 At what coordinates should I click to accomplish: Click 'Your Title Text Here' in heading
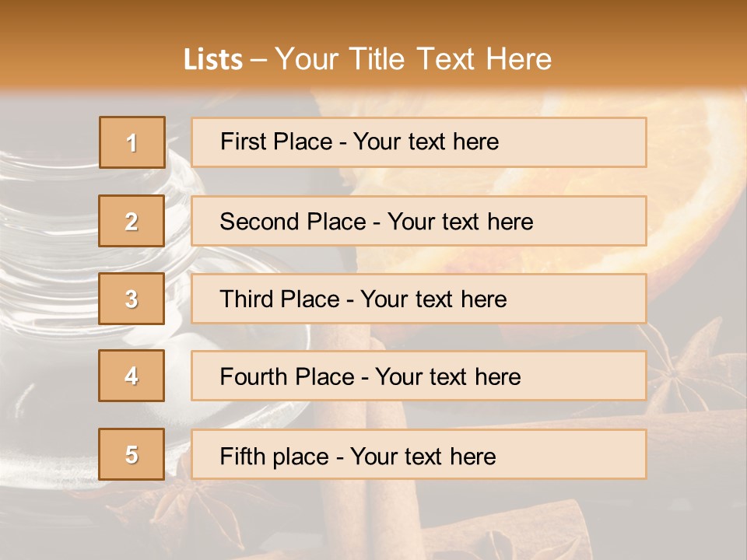413,59
